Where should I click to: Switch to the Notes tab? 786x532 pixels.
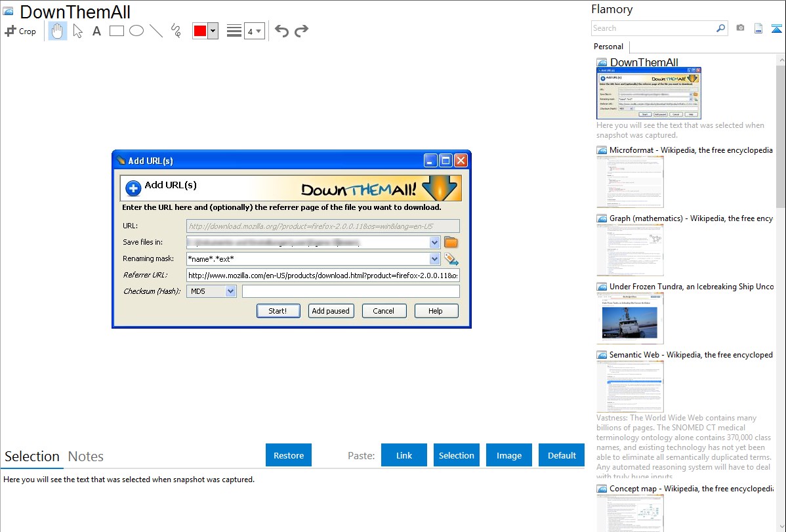(x=86, y=457)
